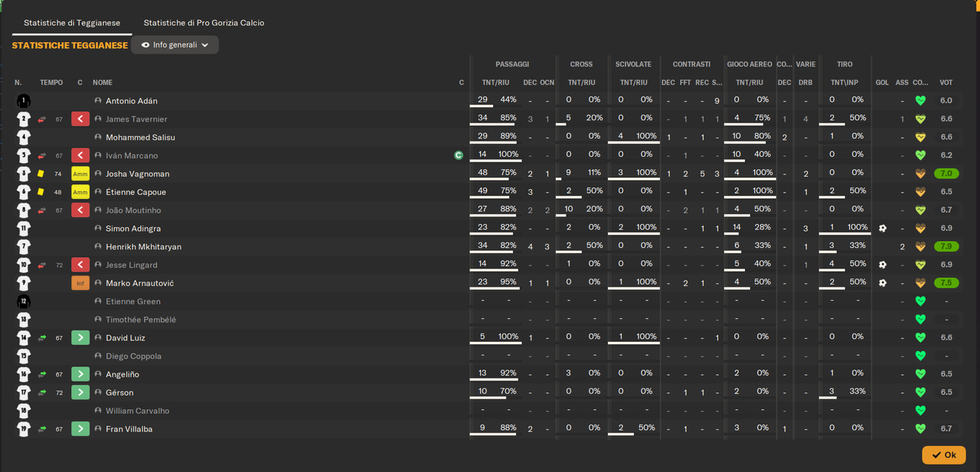Click Jesse Lingard's red substituted-off arrow
This screenshot has height=472, width=980.
(x=80, y=265)
